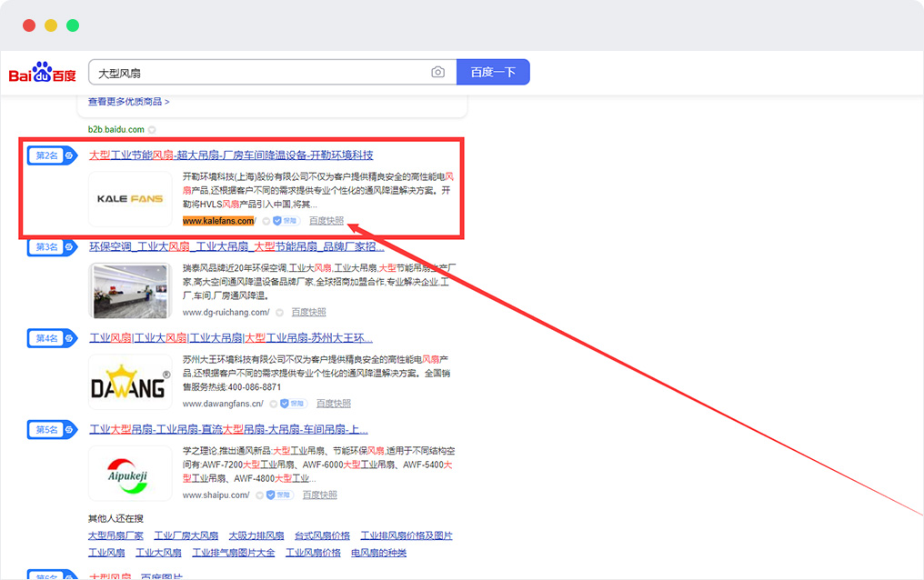This screenshot has height=580, width=924.
Task: Click the 百度一下 search button
Action: (x=493, y=72)
